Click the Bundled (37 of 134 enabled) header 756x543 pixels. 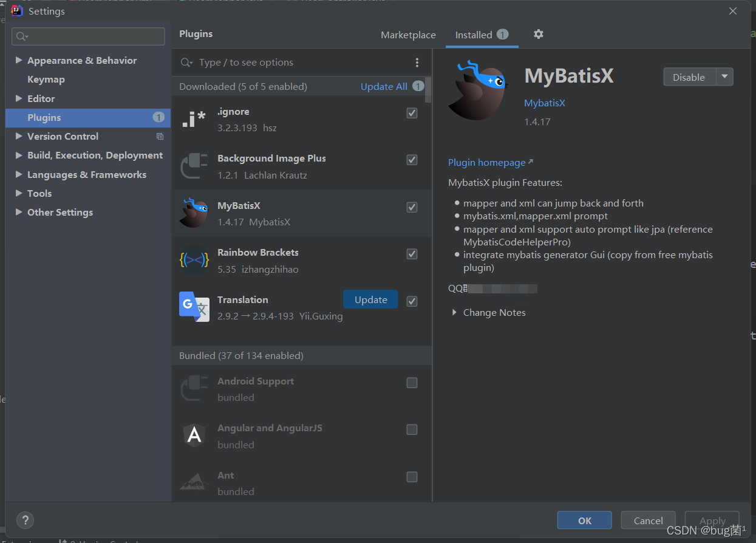[241, 355]
